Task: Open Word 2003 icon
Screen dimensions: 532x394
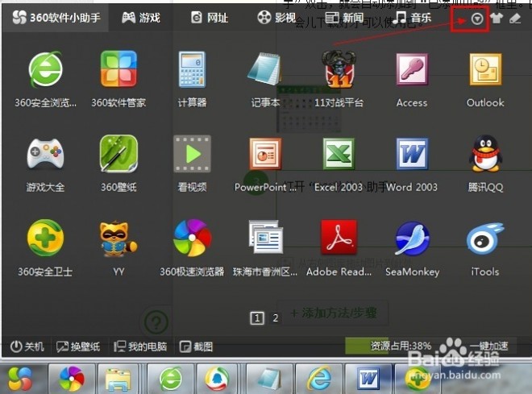Action: (412, 154)
